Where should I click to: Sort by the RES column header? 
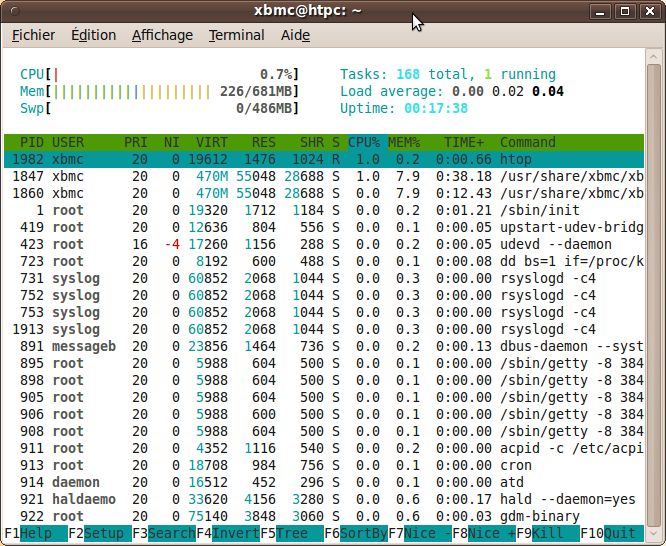(x=263, y=142)
